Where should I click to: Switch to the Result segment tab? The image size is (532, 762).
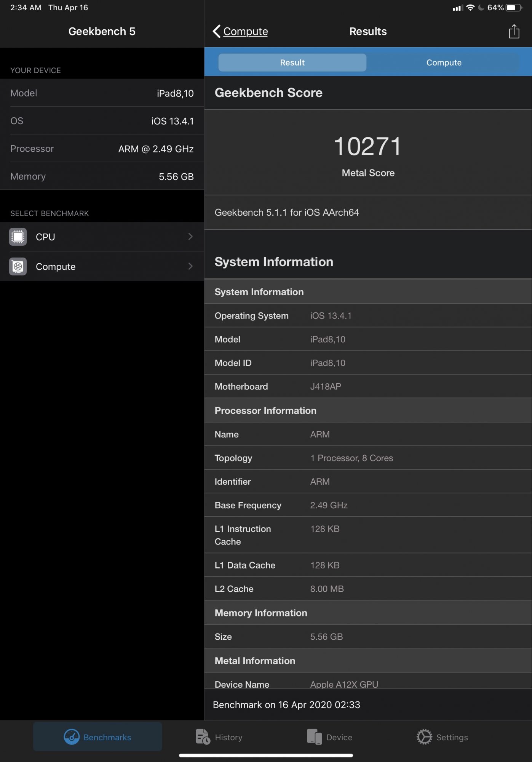pos(292,62)
